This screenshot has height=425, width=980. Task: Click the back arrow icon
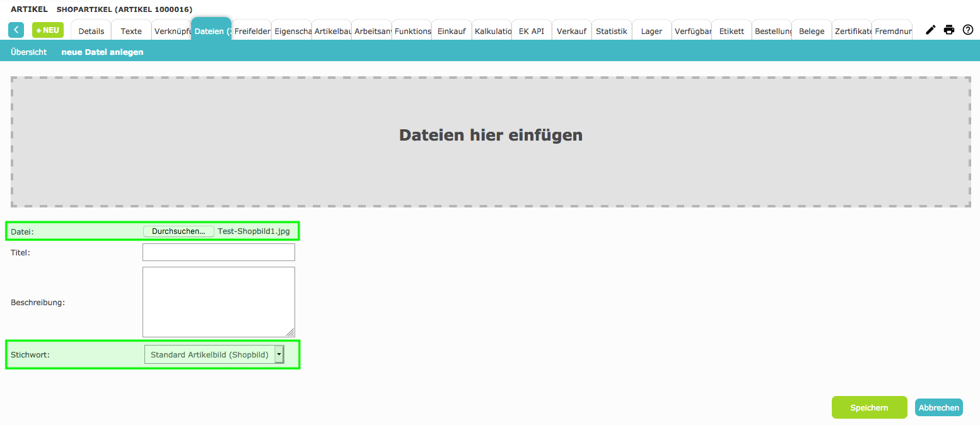click(x=16, y=30)
